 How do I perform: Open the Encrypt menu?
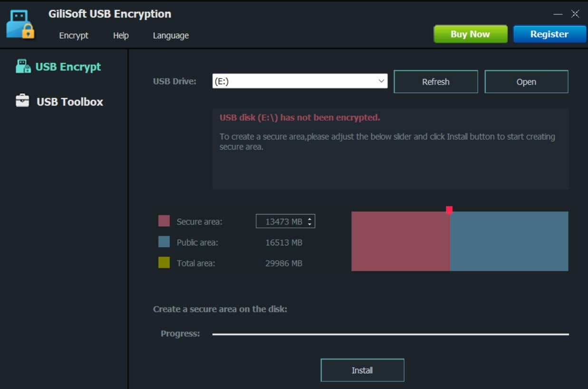(74, 35)
